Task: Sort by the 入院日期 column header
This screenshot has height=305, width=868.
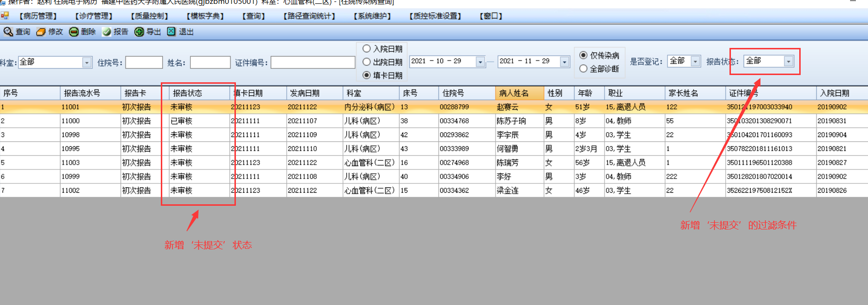Action: tap(842, 93)
